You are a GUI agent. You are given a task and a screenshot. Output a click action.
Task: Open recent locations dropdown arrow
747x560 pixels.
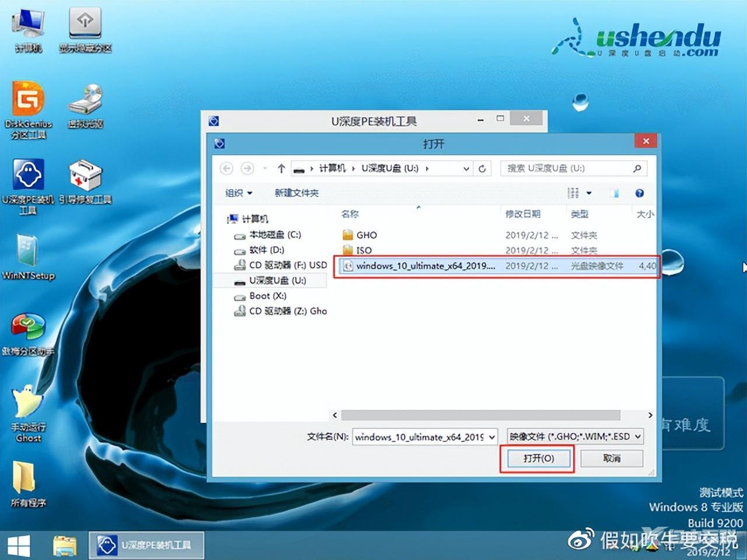click(265, 169)
